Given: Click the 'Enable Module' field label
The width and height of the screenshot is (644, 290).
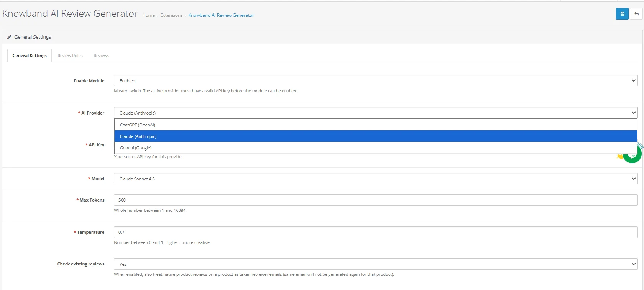Looking at the screenshot, I should [89, 81].
